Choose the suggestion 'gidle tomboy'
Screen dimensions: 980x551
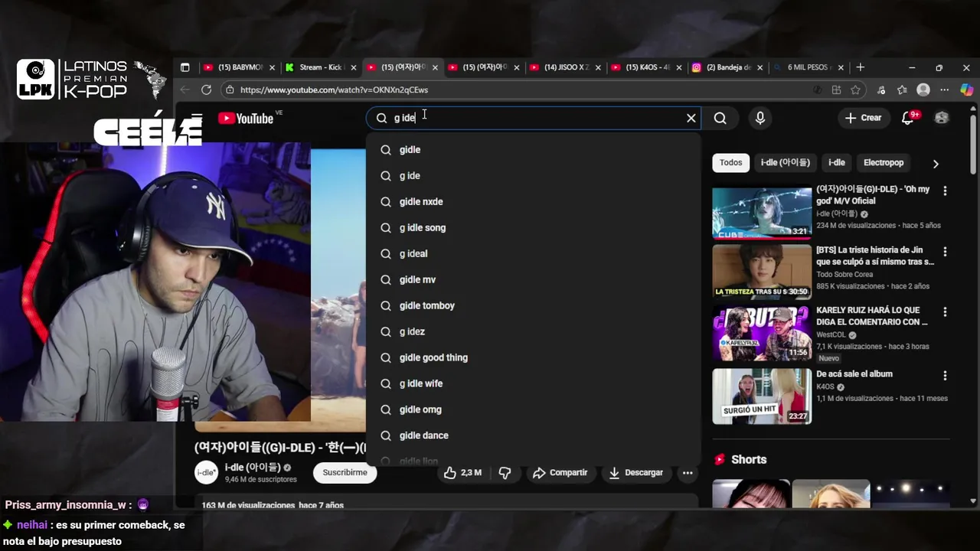click(x=533, y=306)
